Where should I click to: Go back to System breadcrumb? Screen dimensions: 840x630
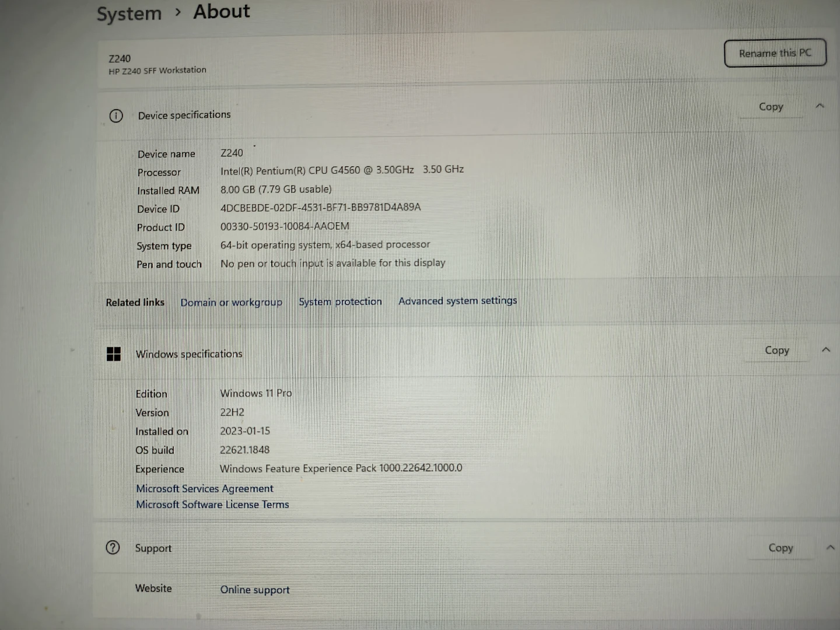click(129, 13)
